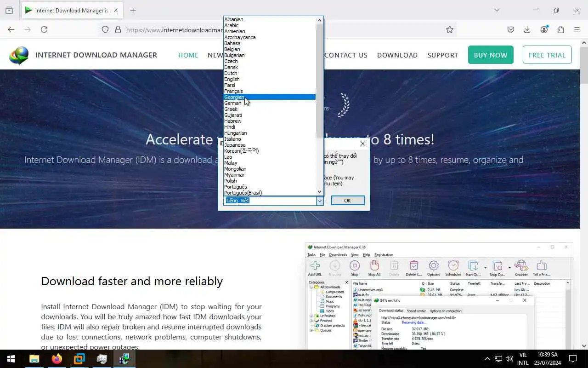This screenshot has height=368, width=588.
Task: Open the HOME navigation link
Action: tap(188, 55)
